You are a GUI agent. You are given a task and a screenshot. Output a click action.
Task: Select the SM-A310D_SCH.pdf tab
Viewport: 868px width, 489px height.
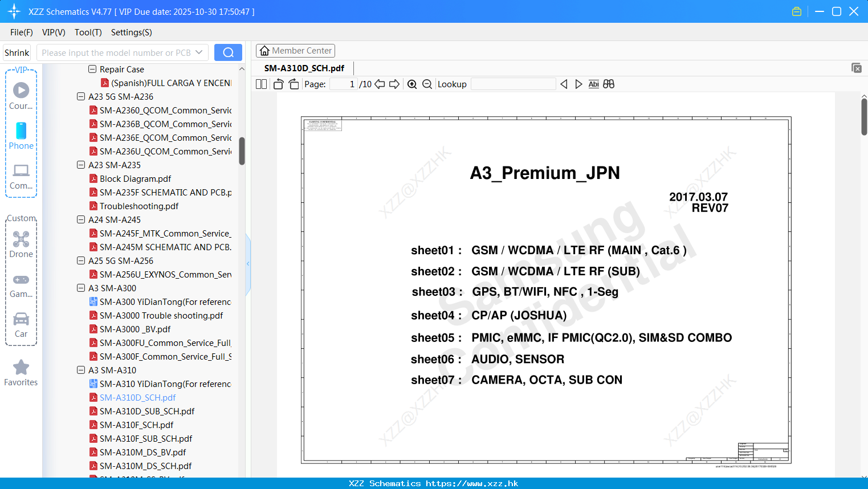click(x=304, y=68)
